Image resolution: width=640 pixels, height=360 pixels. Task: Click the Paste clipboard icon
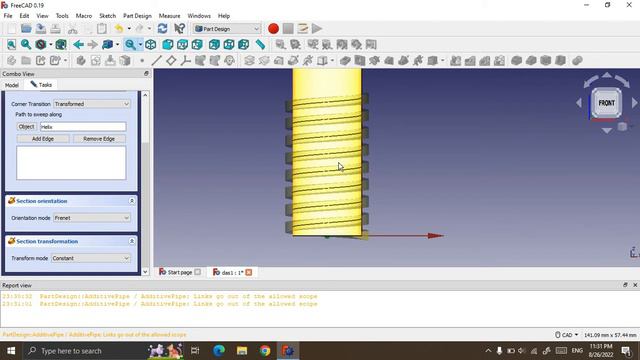[102, 29]
